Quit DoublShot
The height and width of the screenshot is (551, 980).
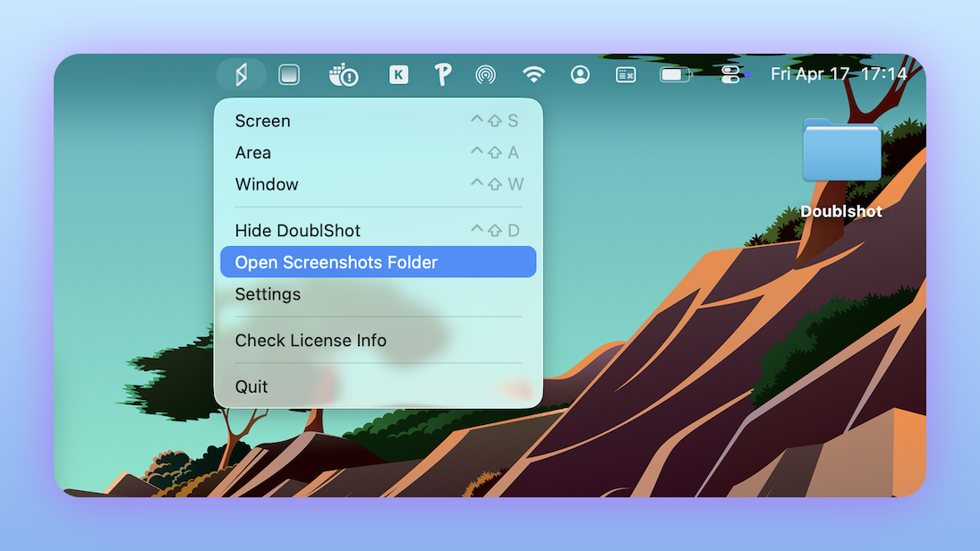251,386
